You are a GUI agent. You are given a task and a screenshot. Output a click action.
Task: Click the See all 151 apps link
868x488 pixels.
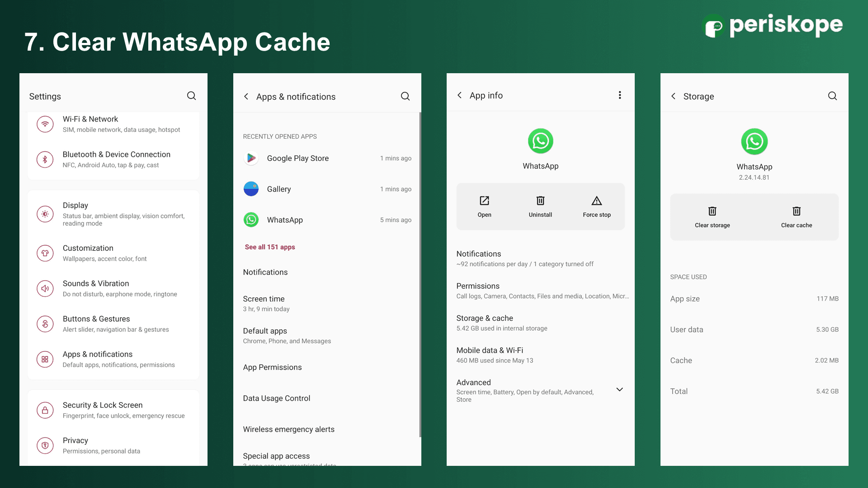pyautogui.click(x=270, y=247)
